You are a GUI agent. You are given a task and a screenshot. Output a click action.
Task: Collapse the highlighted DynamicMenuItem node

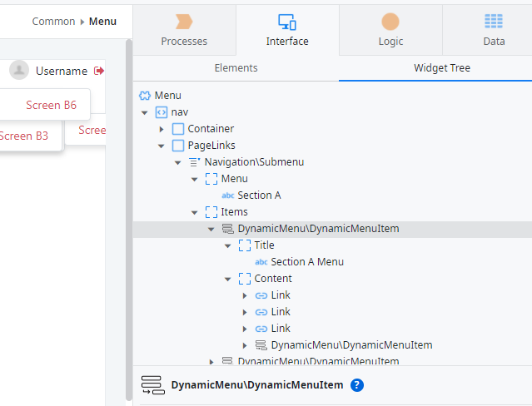click(x=211, y=229)
